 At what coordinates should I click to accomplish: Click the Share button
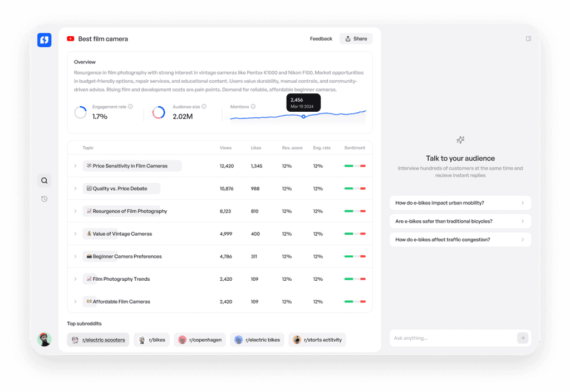point(356,38)
